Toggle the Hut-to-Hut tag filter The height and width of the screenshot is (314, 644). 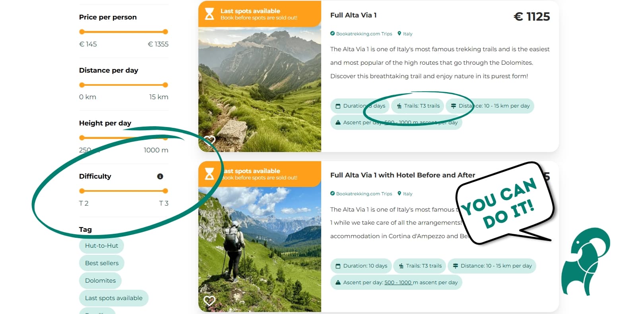tap(101, 246)
